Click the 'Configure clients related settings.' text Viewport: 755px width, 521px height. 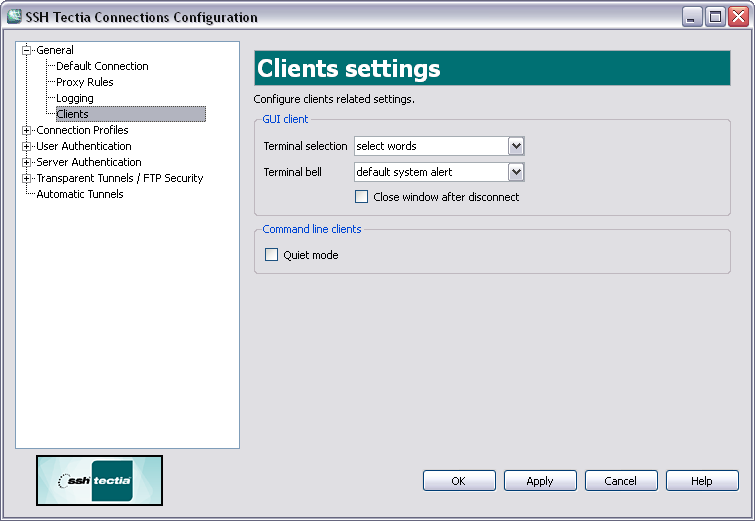point(334,99)
